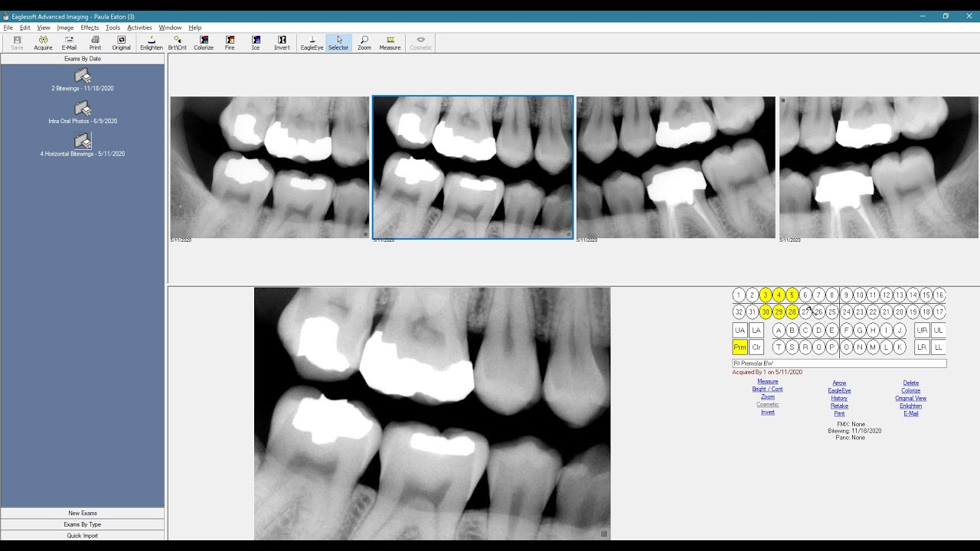This screenshot has height=551, width=980.
Task: Click the Eaglesoft app icon in title bar
Action: point(5,16)
